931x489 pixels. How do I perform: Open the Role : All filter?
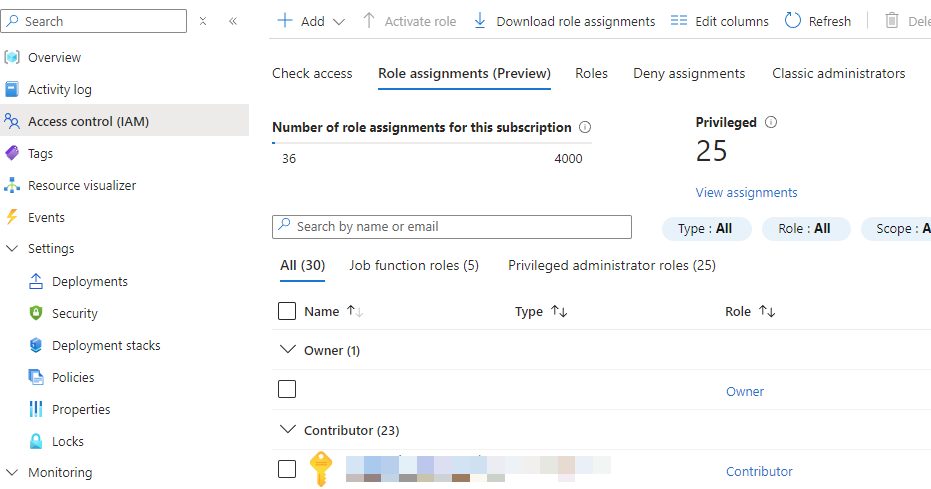click(x=806, y=229)
